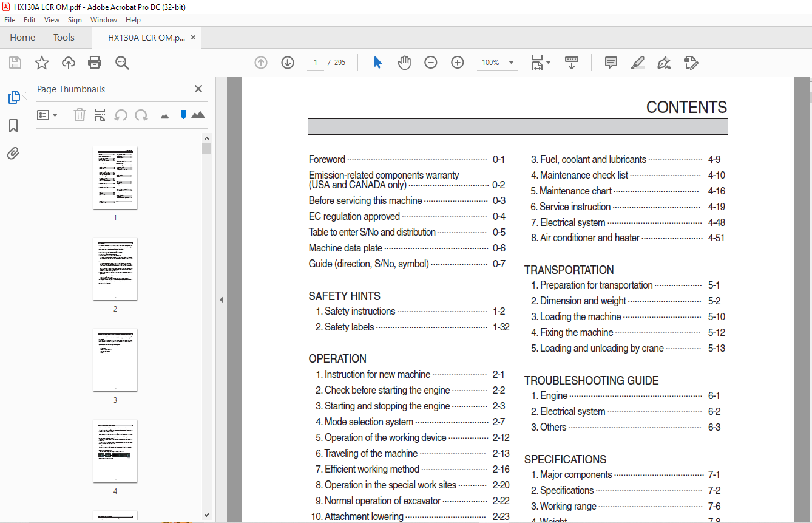The height and width of the screenshot is (523, 812).
Task: Select the page 1 thumbnail
Action: (x=115, y=177)
